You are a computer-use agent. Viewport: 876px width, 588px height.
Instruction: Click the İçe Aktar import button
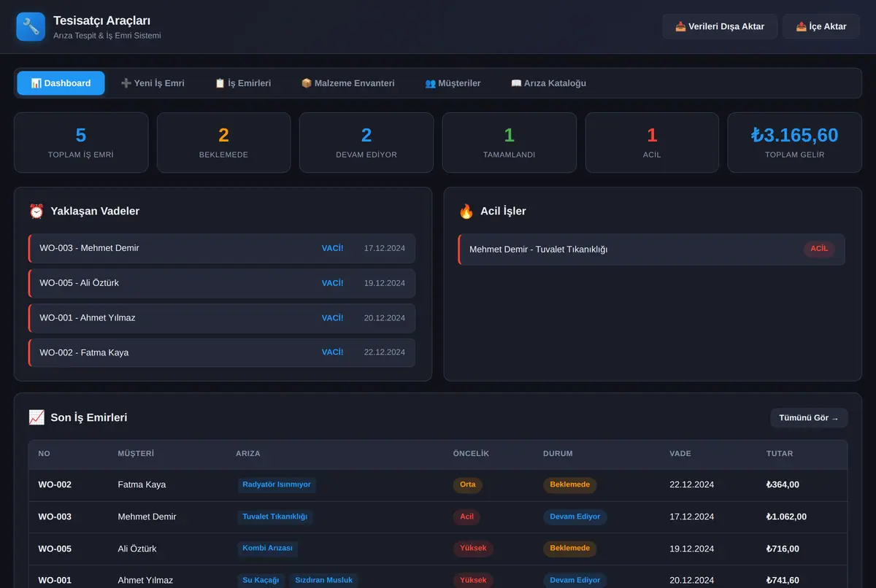pos(821,26)
